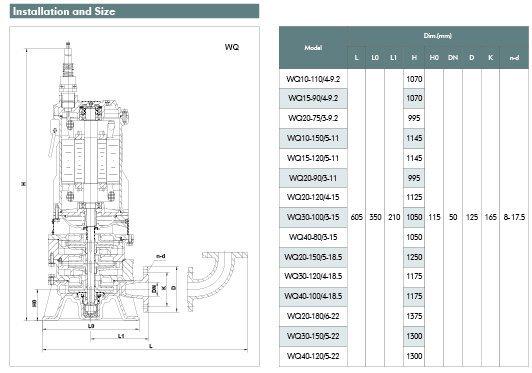
Task: Click the n-d flange label in drawing
Action: click(161, 256)
